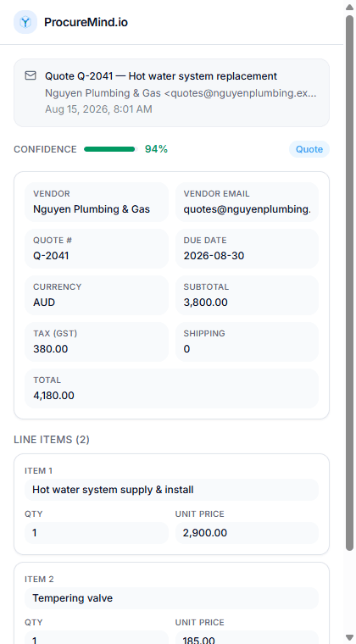Click the ITEM 2 label
Screen dimensions: 356x644
click(x=39, y=579)
